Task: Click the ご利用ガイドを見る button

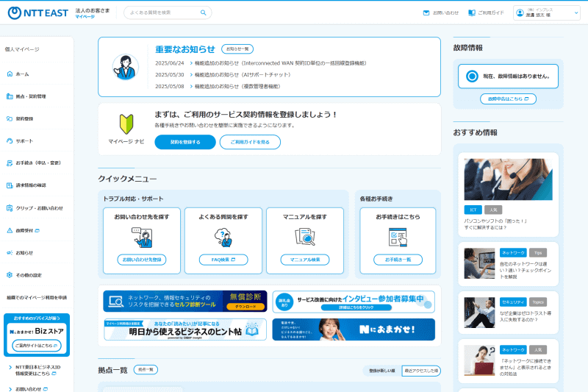Action: pyautogui.click(x=250, y=142)
